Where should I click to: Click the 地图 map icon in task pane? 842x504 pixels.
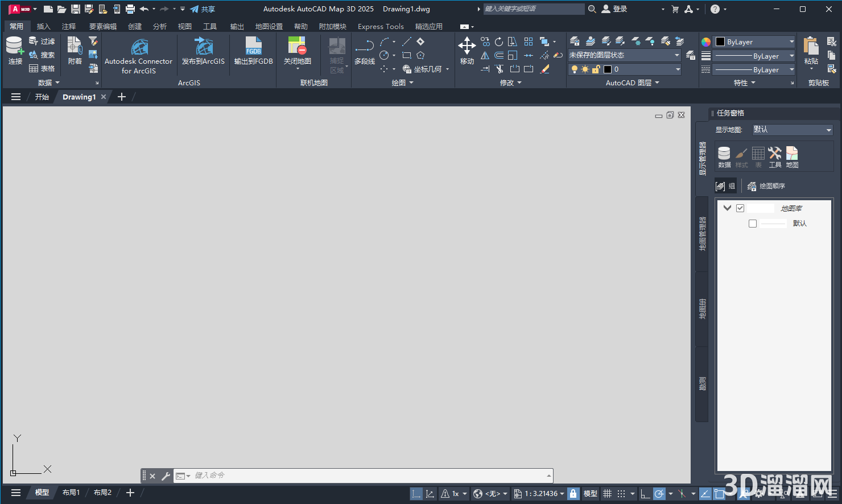click(x=792, y=158)
